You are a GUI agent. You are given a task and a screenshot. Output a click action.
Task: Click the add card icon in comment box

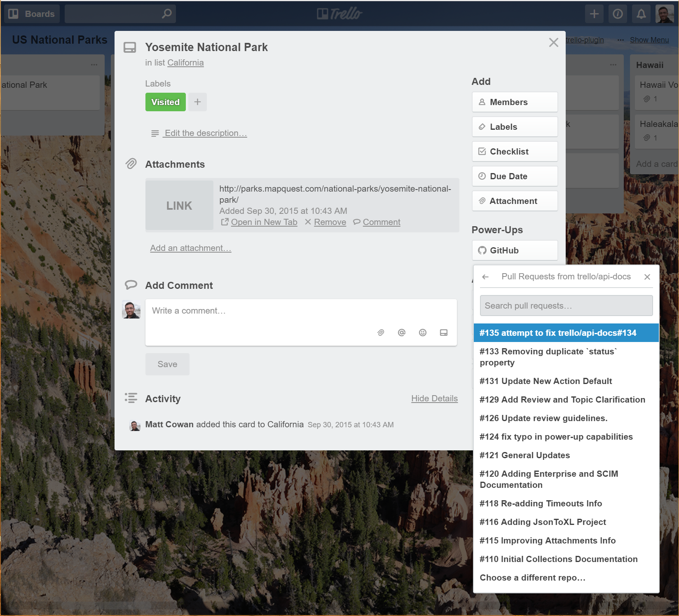[x=444, y=333]
